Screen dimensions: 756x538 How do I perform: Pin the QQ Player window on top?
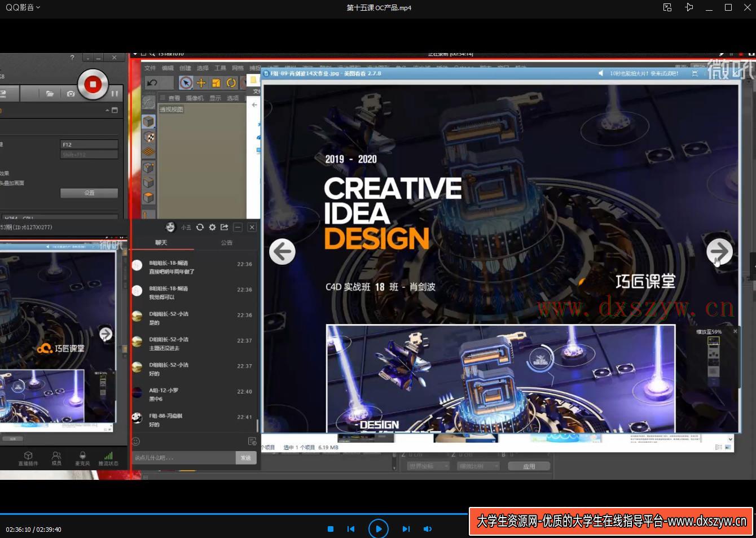689,7
